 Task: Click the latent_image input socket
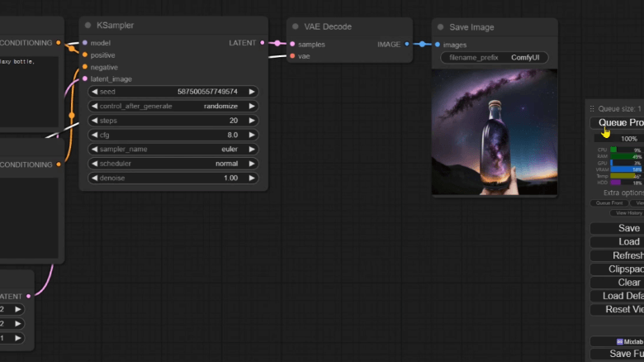tap(84, 79)
